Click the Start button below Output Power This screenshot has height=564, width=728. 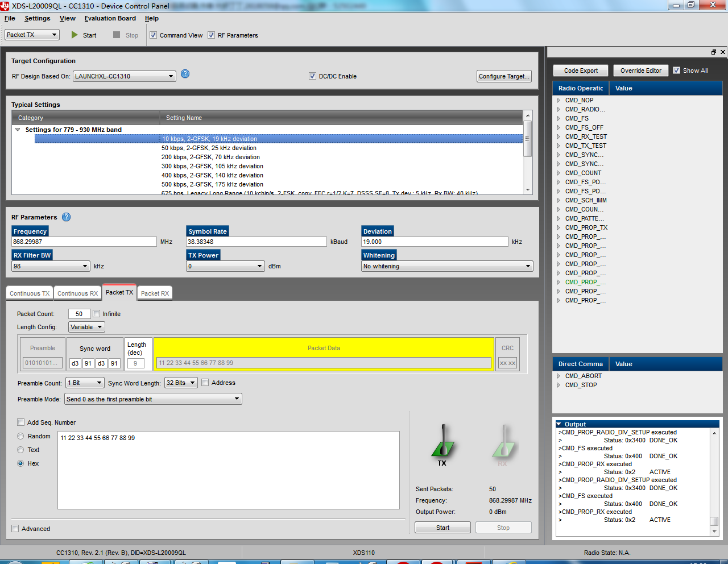[x=442, y=528]
